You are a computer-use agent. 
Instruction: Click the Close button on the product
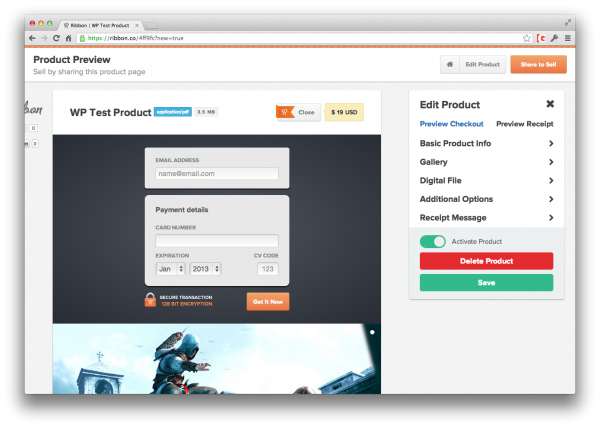tap(306, 112)
